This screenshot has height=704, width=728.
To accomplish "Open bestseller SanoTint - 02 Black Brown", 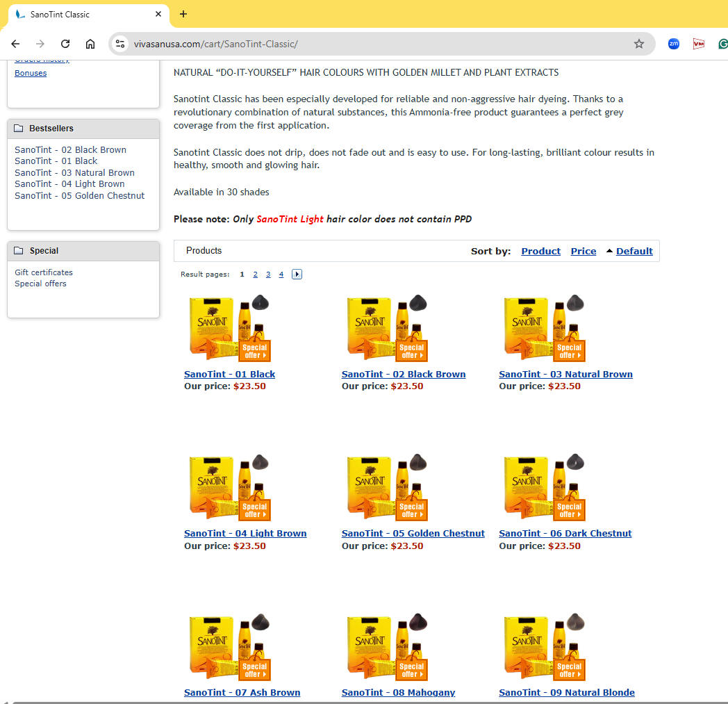I will [71, 149].
